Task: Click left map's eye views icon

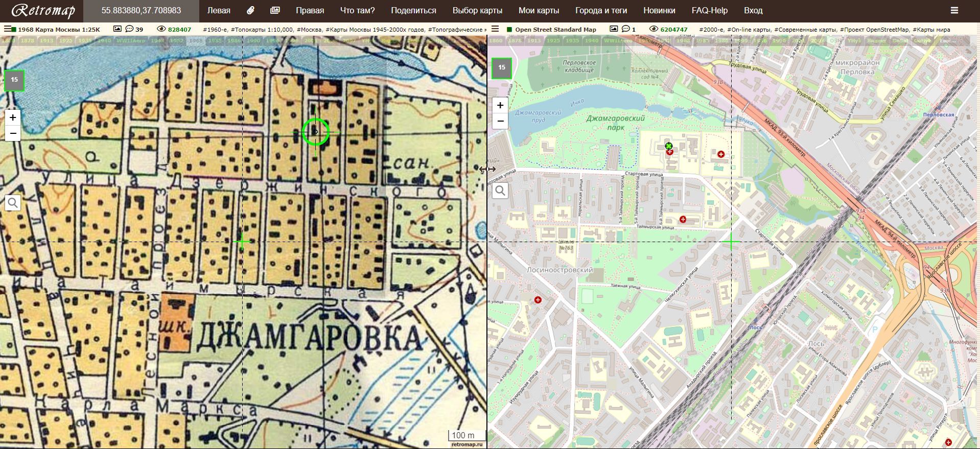Action: pyautogui.click(x=161, y=29)
